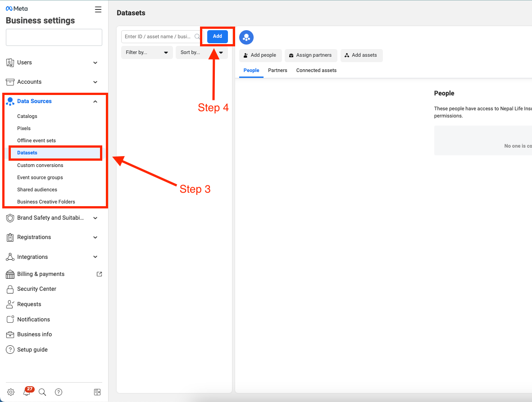Click the Add people button
The width and height of the screenshot is (532, 402).
[260, 55]
